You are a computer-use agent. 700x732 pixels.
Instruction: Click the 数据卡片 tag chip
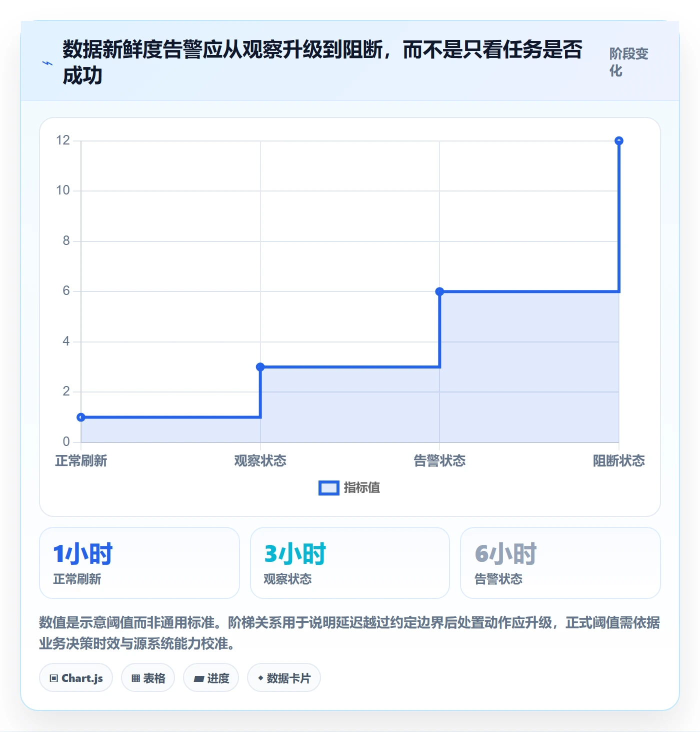coord(284,678)
